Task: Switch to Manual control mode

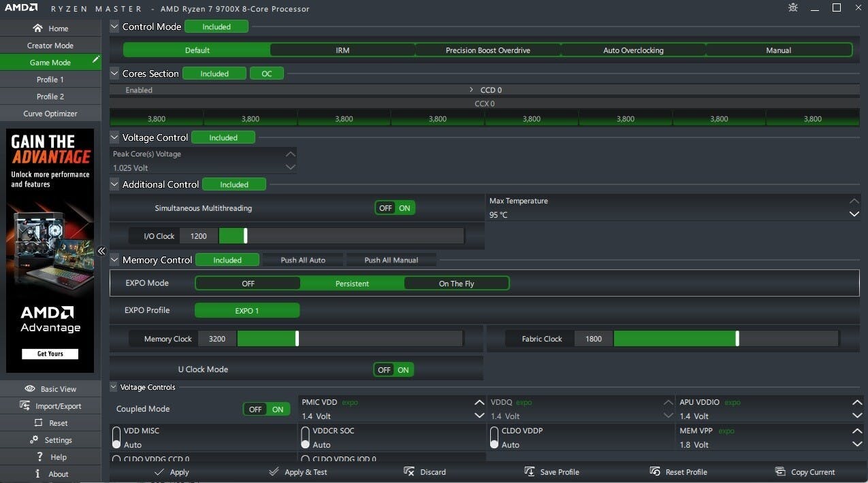Action: pyautogui.click(x=779, y=50)
